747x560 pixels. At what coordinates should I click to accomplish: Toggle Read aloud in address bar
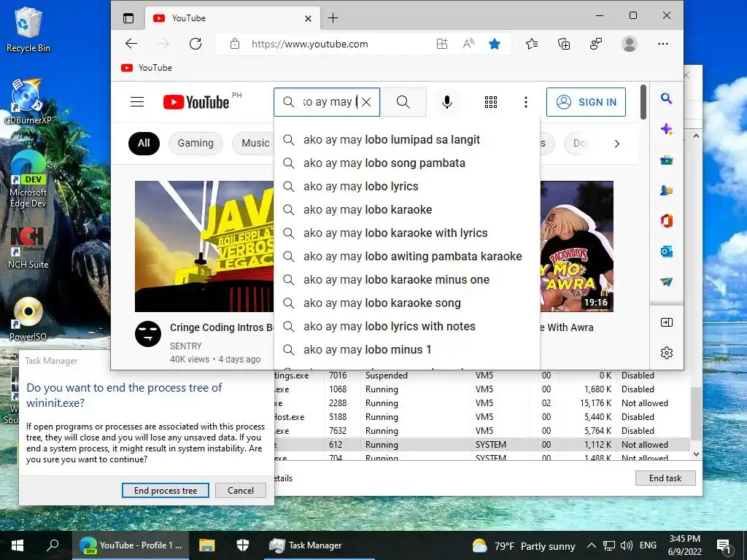click(x=468, y=44)
